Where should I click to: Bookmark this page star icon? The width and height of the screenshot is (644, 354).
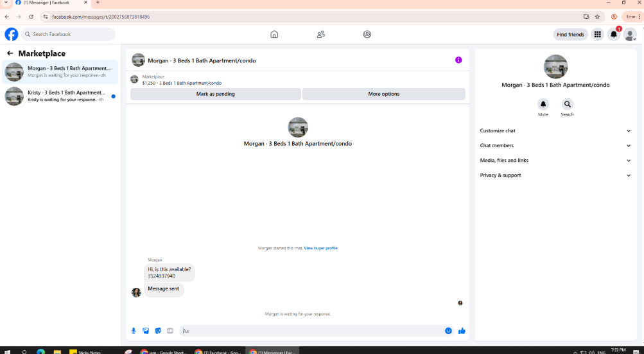597,17
